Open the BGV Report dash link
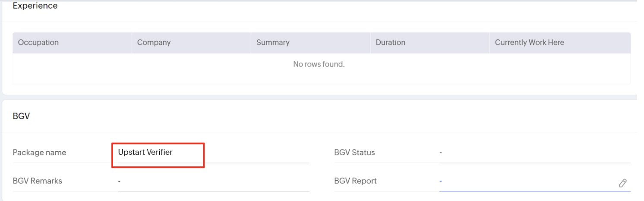644x201 pixels. (441, 181)
